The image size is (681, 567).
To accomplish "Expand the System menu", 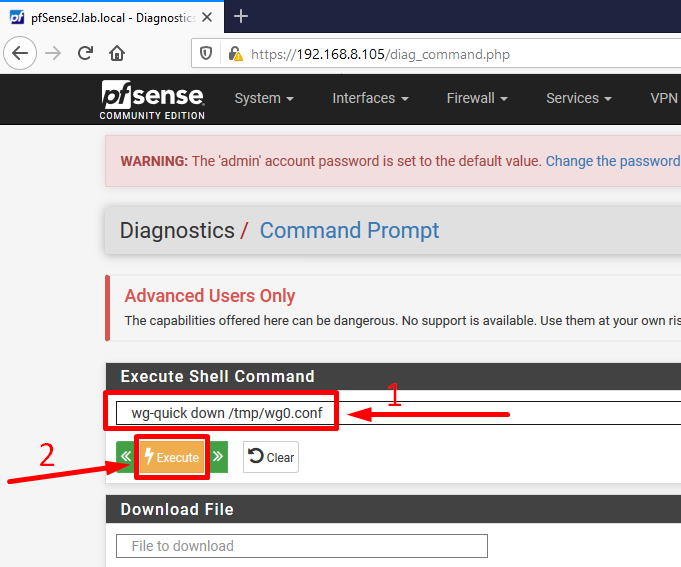I will (x=264, y=99).
